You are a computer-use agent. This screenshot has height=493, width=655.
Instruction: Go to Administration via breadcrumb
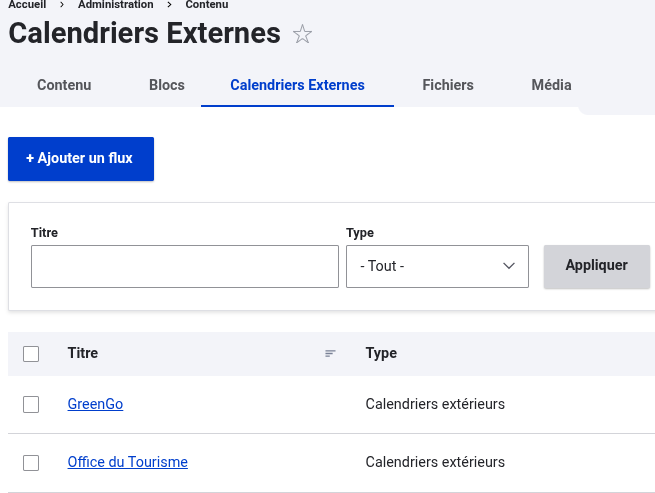116,5
